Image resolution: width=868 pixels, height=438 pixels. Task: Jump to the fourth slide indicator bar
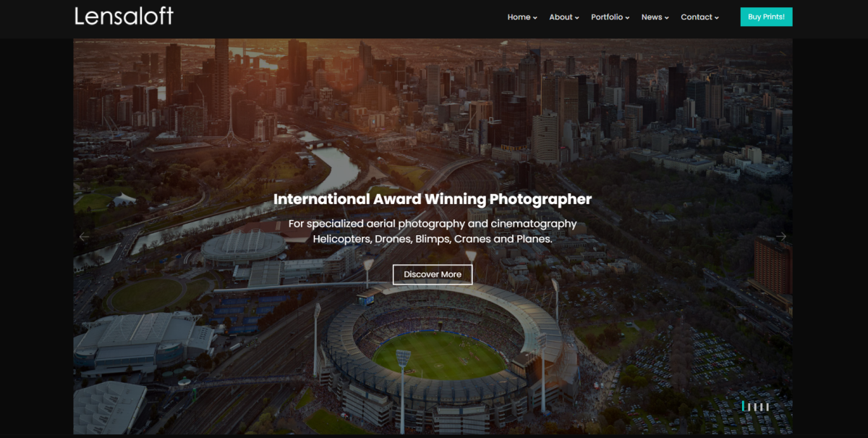[x=761, y=407]
